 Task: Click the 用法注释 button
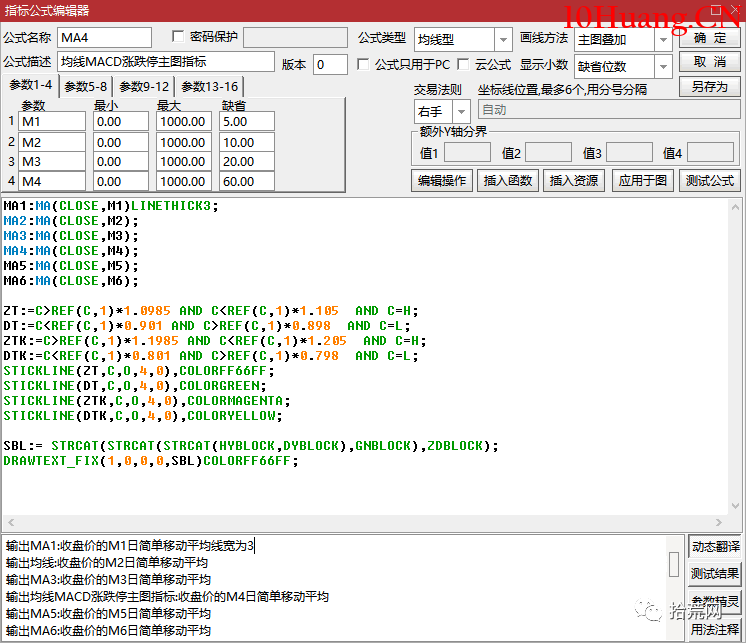(x=716, y=629)
